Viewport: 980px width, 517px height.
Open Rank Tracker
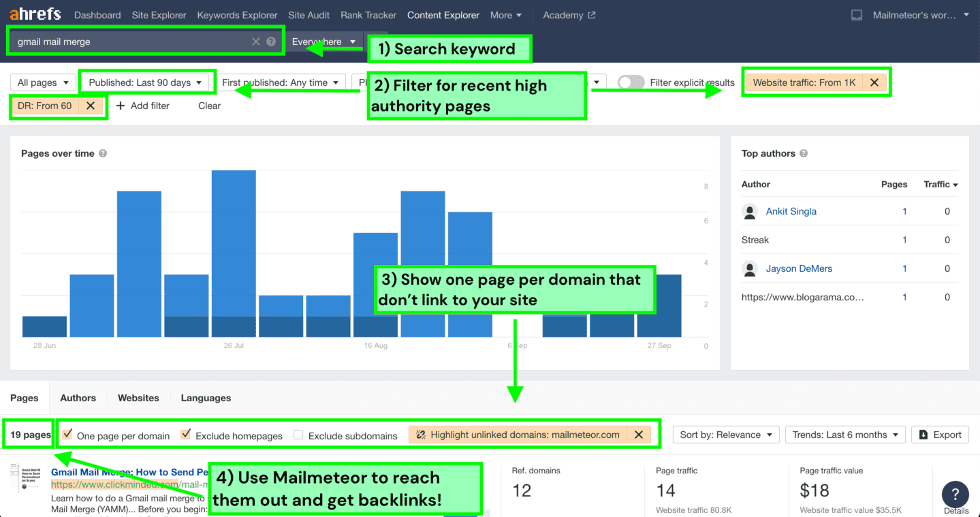point(368,15)
